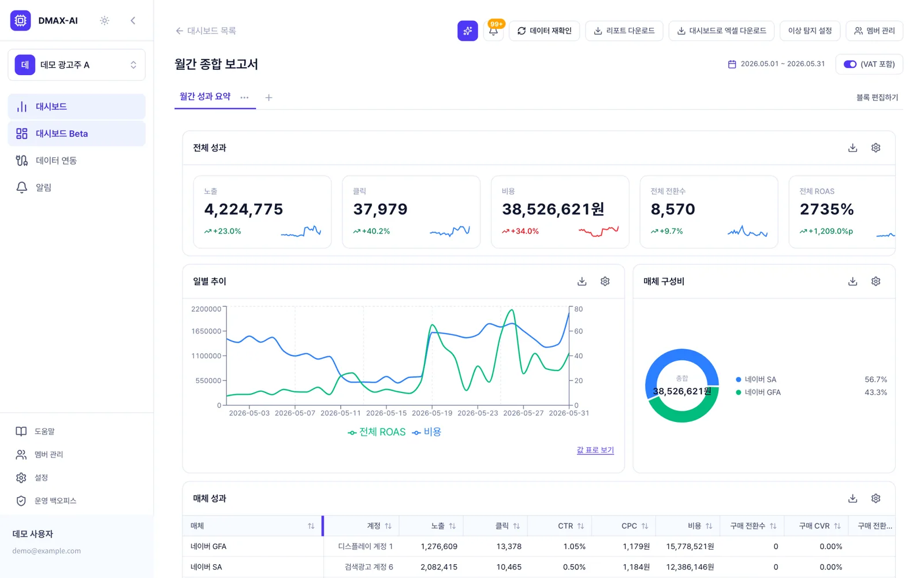The height and width of the screenshot is (578, 924).
Task: Open 대시보드 Beta in the sidebar
Action: point(77,134)
